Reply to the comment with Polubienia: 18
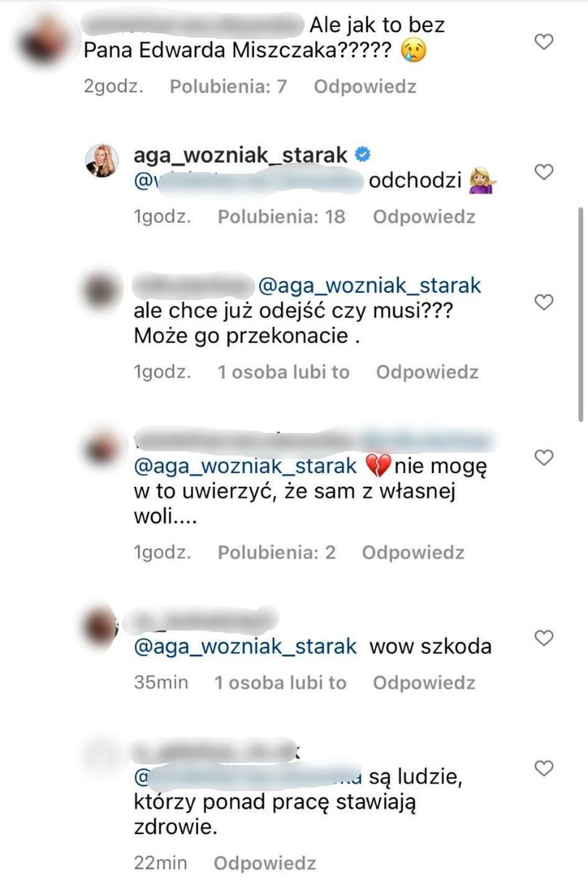 pyautogui.click(x=424, y=217)
